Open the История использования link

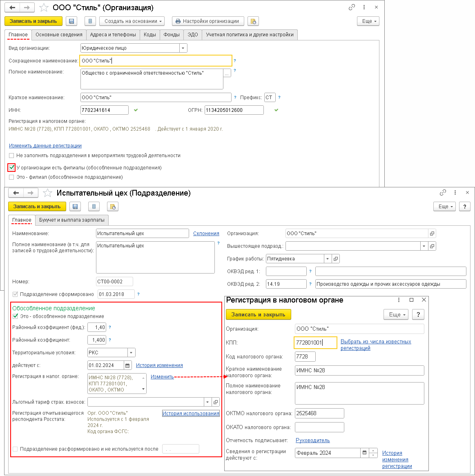click(191, 414)
